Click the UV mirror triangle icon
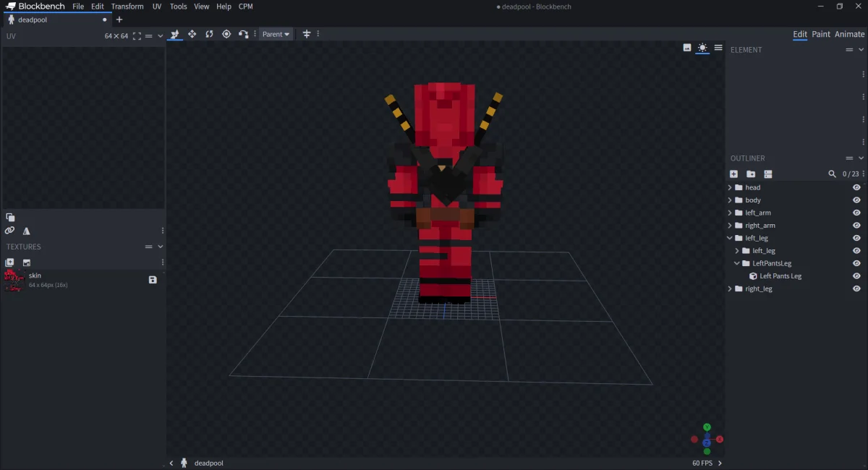 tap(27, 231)
